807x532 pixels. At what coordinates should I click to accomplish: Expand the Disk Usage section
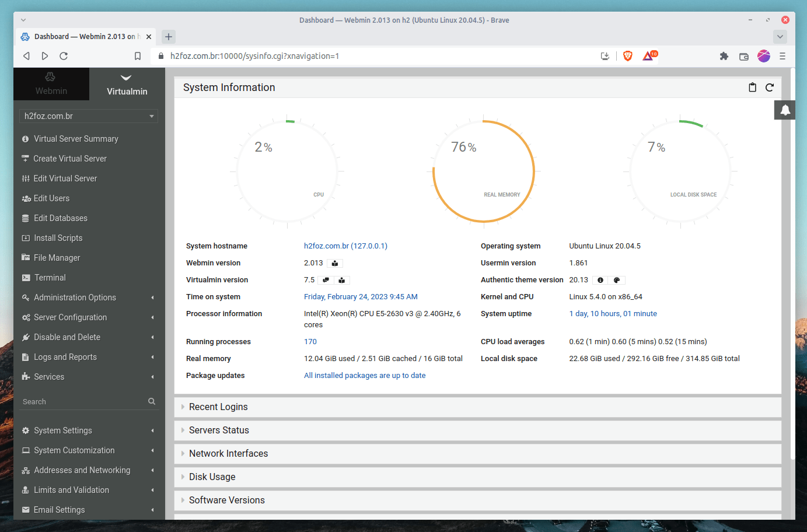pyautogui.click(x=477, y=477)
